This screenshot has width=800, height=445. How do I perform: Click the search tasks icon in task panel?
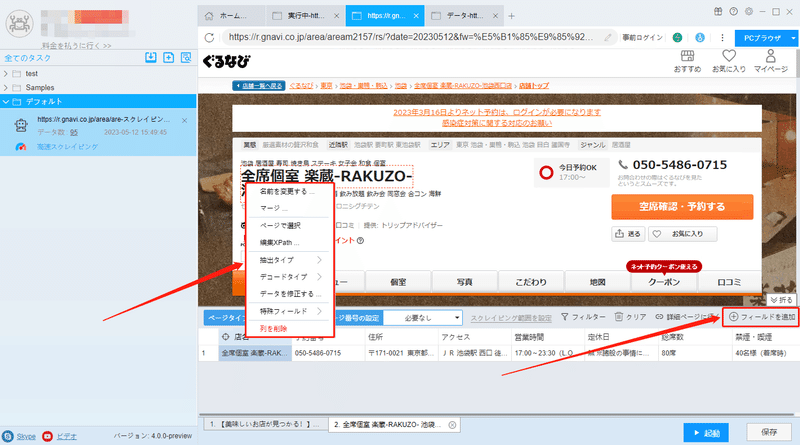[186, 58]
